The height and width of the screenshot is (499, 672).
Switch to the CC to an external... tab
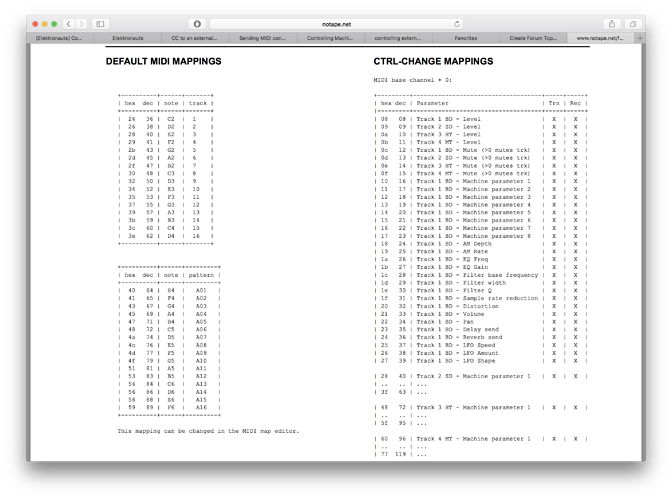195,38
